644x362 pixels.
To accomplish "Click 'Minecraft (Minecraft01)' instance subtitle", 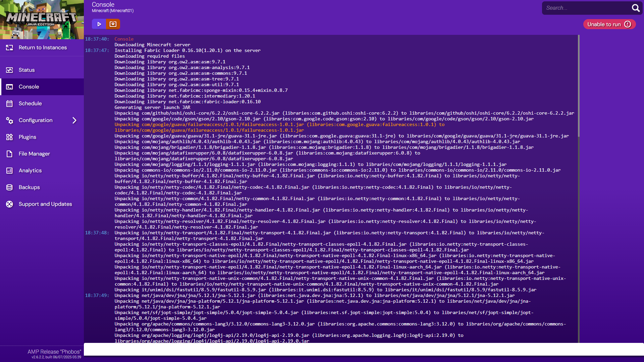I will click(113, 11).
